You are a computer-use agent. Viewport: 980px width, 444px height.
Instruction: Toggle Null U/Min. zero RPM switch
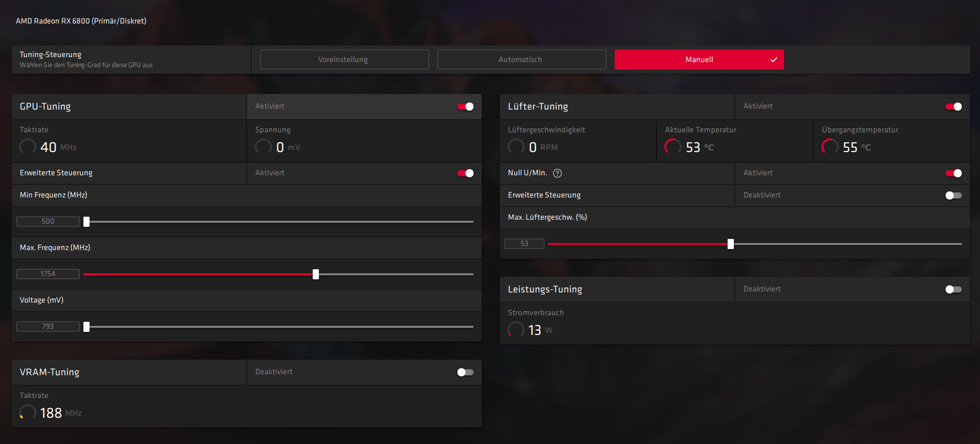pos(953,173)
